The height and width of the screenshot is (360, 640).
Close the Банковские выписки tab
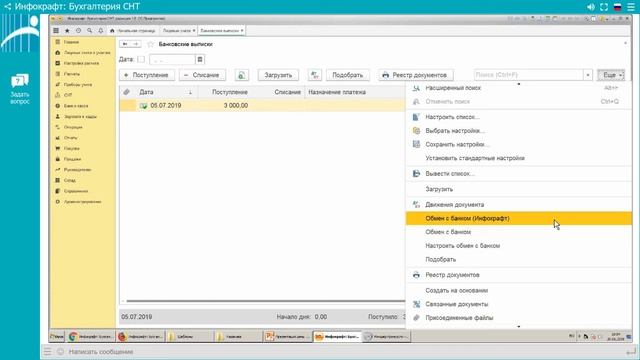tap(242, 31)
